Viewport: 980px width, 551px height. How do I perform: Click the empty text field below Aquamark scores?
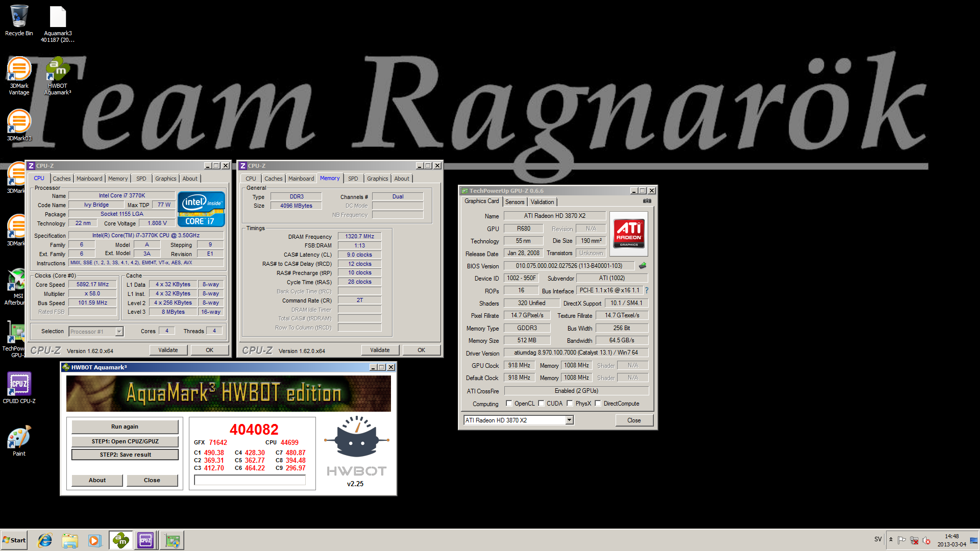(x=250, y=480)
